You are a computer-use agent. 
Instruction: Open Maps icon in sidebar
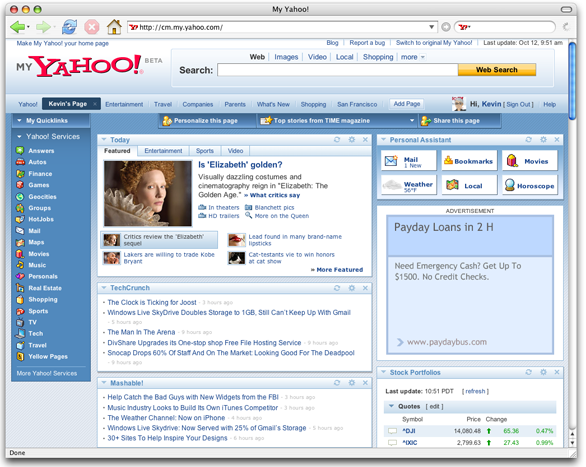20,242
